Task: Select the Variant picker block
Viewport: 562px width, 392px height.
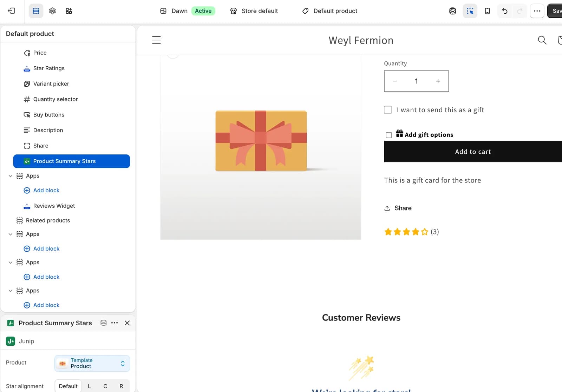Action: point(71,84)
